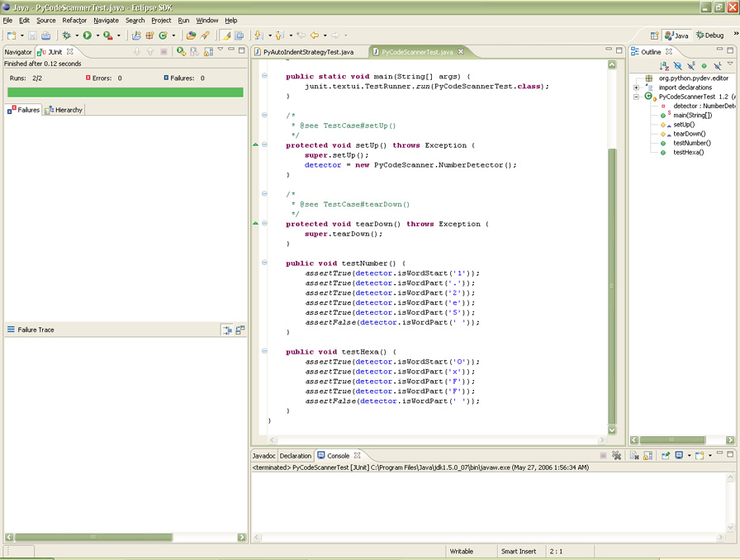Image resolution: width=740 pixels, height=560 pixels.
Task: Switch to the Debug perspective
Action: click(710, 36)
